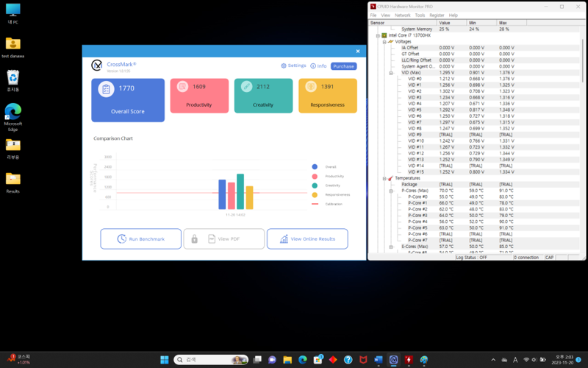Select the P-Core #5 temperature row
Viewport: 588px width, 368px height.
474,228
